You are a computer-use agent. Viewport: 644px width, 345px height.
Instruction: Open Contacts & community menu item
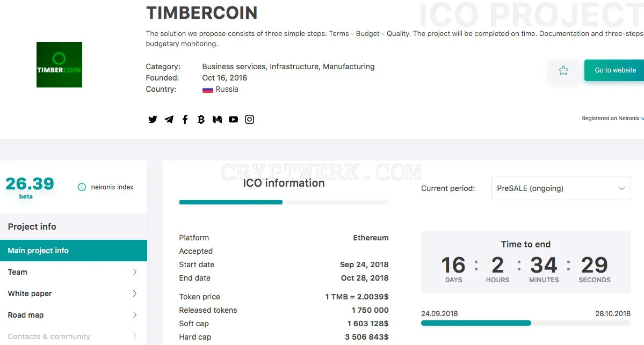coord(74,336)
